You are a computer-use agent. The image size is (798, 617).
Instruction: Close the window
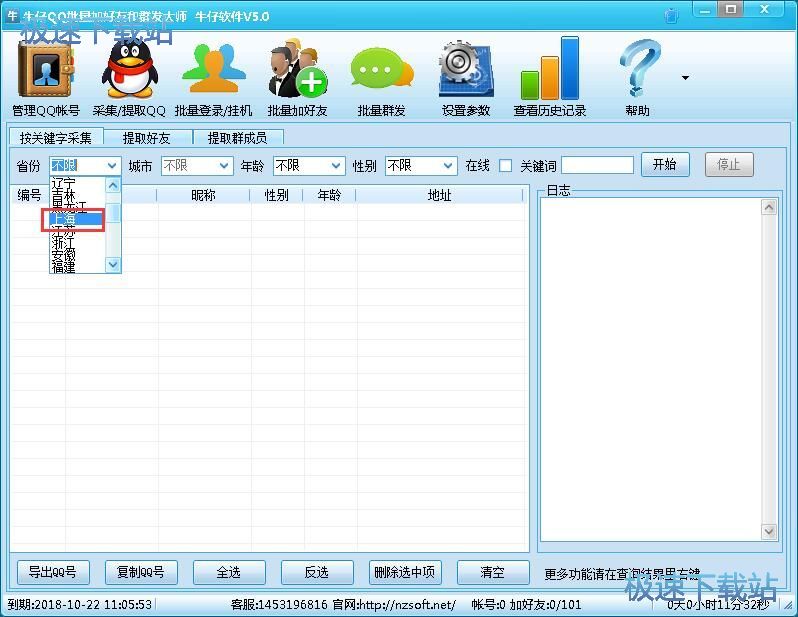[764, 10]
